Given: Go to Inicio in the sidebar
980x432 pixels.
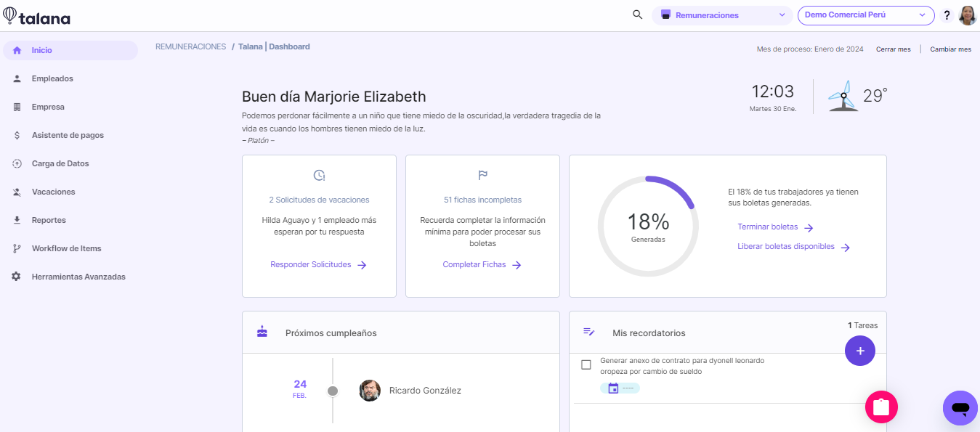Looking at the screenshot, I should point(70,50).
